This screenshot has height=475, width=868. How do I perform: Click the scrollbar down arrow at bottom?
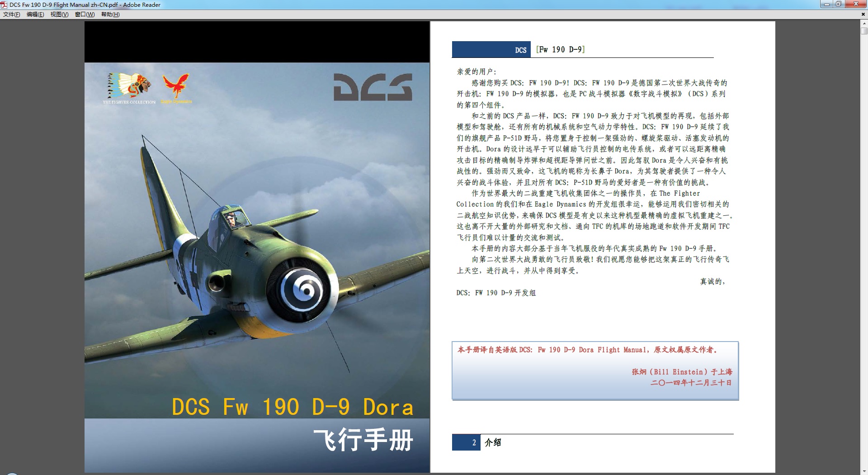864,471
